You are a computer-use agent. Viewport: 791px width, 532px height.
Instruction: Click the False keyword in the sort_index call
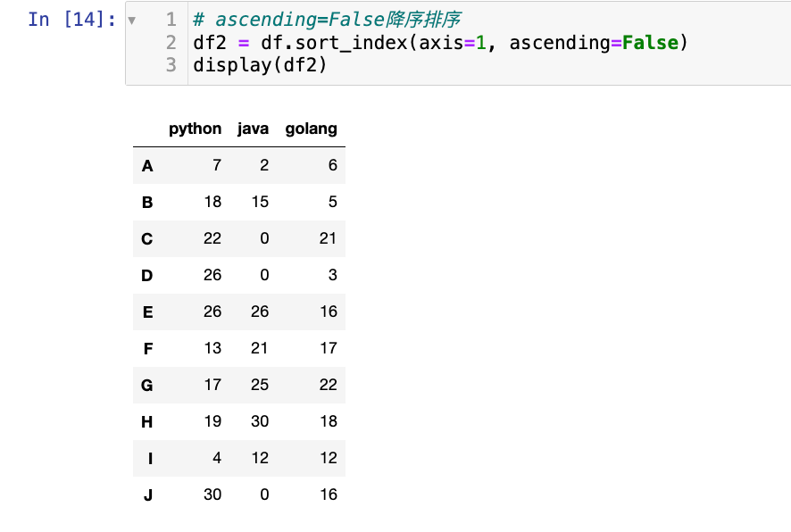click(650, 42)
